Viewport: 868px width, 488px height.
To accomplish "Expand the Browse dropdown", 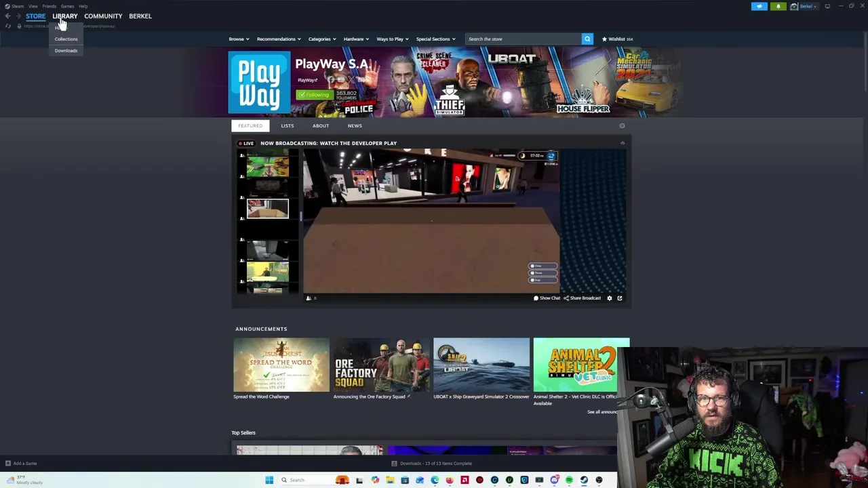I will click(239, 39).
